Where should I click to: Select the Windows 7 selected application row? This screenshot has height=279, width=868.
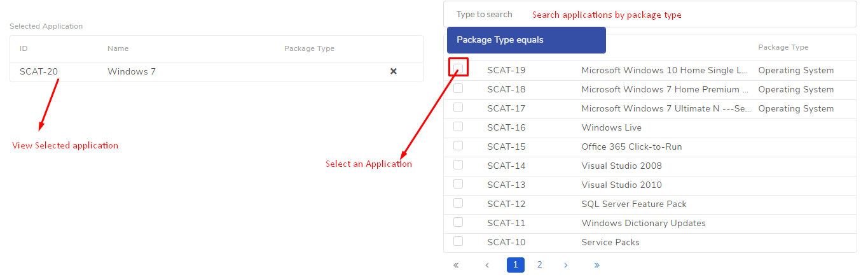pyautogui.click(x=216, y=71)
